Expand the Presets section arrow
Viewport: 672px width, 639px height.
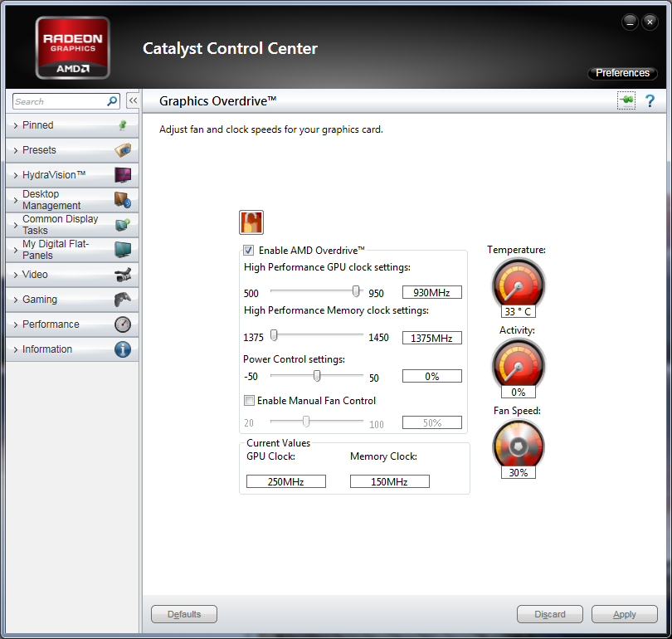coord(16,150)
